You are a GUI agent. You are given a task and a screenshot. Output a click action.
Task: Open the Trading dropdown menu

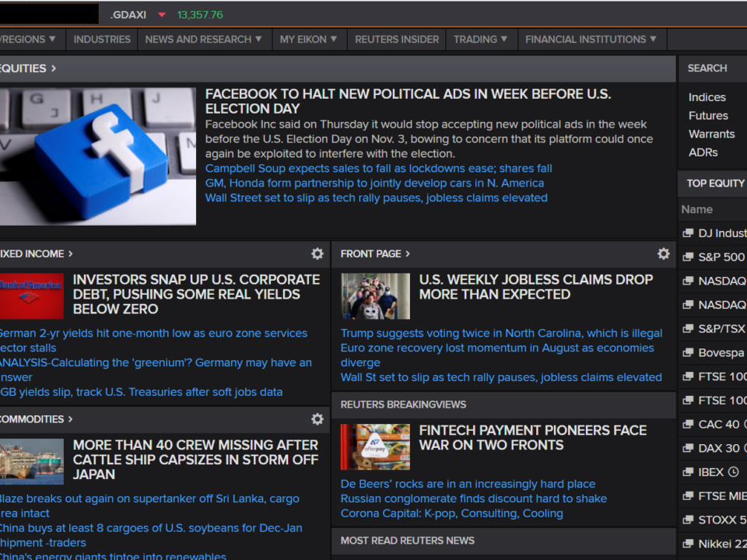click(x=480, y=39)
